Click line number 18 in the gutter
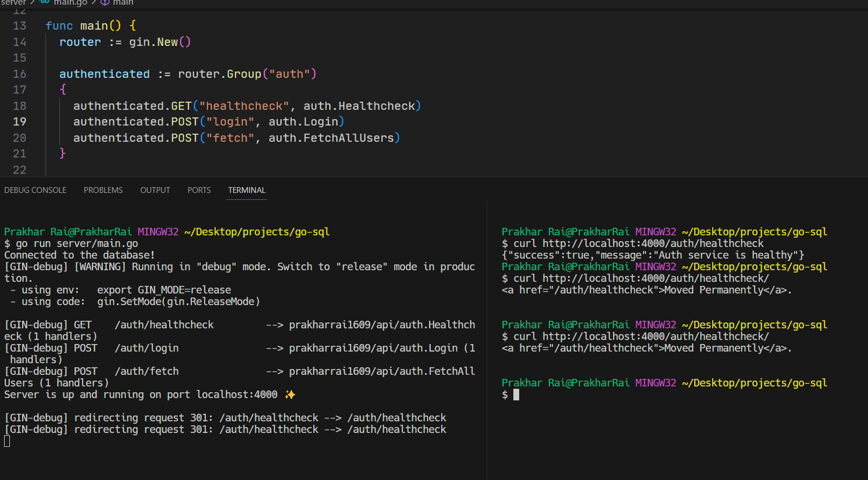The height and width of the screenshot is (480, 868). tap(20, 106)
